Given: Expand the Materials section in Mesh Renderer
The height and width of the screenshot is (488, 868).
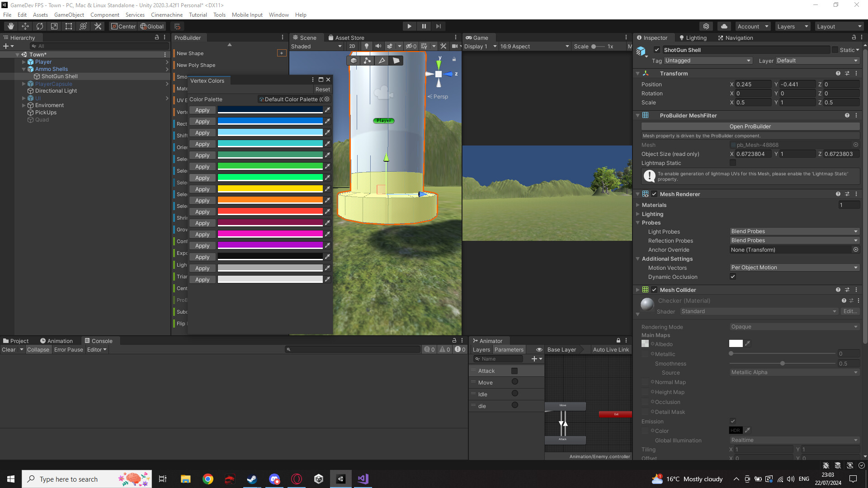Looking at the screenshot, I should click(638, 205).
